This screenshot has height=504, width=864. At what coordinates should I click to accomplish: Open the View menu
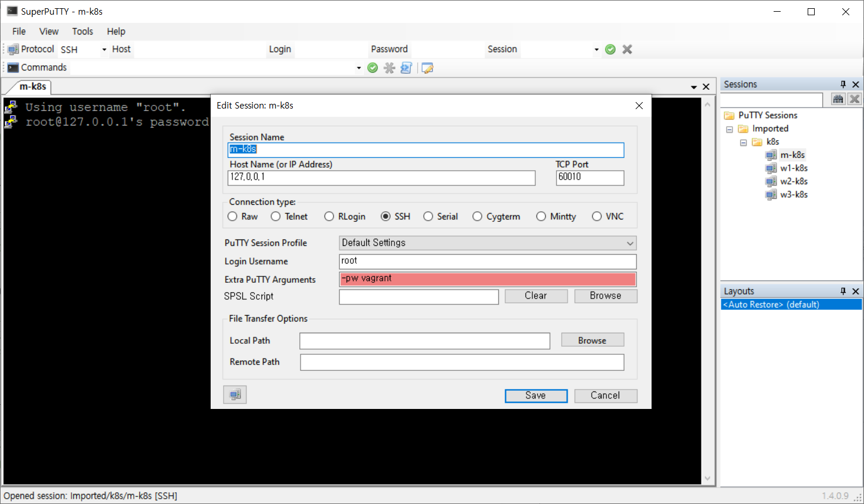[49, 31]
